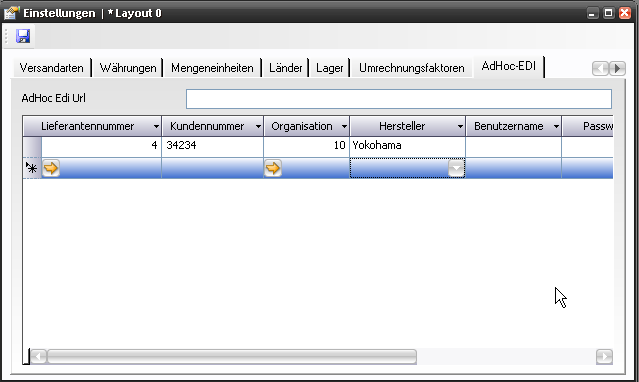The image size is (639, 382).
Task: Click the orange arrow in the new row's Lieferantennummer cell
Action: pos(51,168)
